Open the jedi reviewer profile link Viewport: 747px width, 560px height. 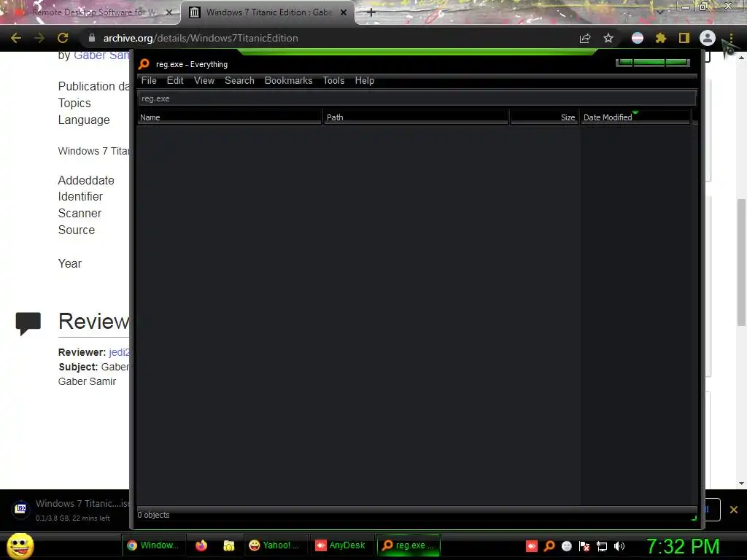pos(119,352)
